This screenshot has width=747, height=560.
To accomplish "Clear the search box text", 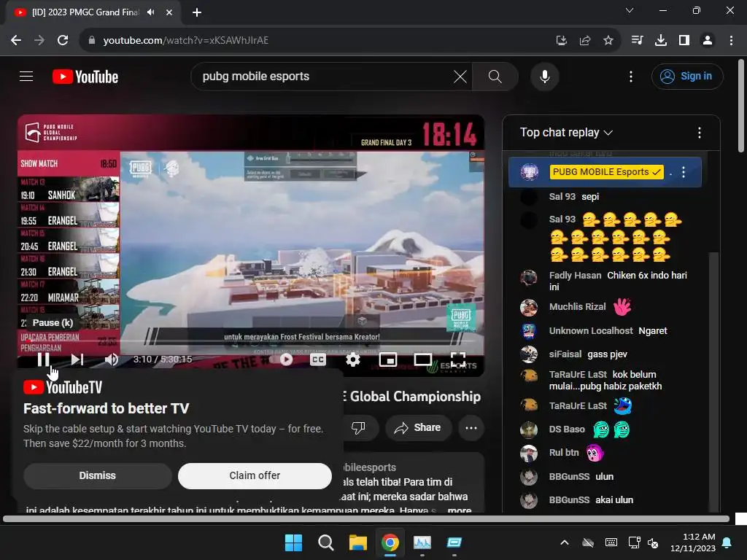I will 460,76.
